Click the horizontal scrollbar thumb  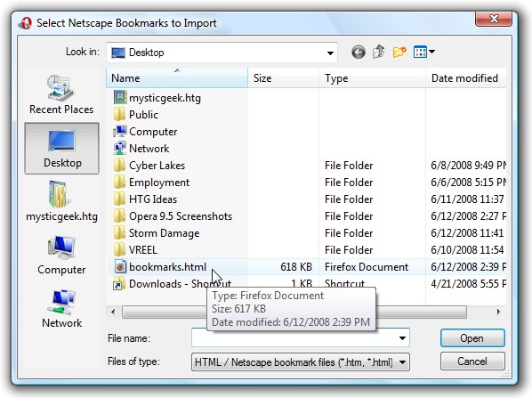pyautogui.click(x=294, y=312)
